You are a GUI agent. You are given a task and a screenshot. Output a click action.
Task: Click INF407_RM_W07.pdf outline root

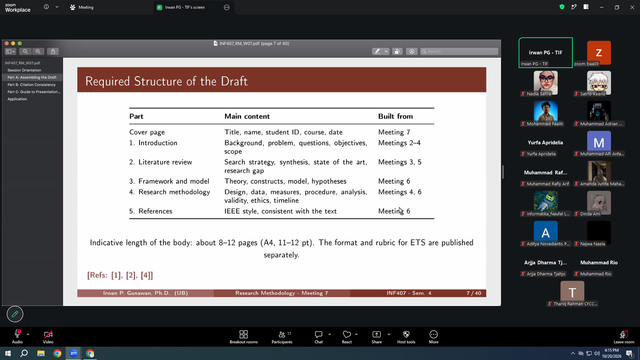coord(22,63)
